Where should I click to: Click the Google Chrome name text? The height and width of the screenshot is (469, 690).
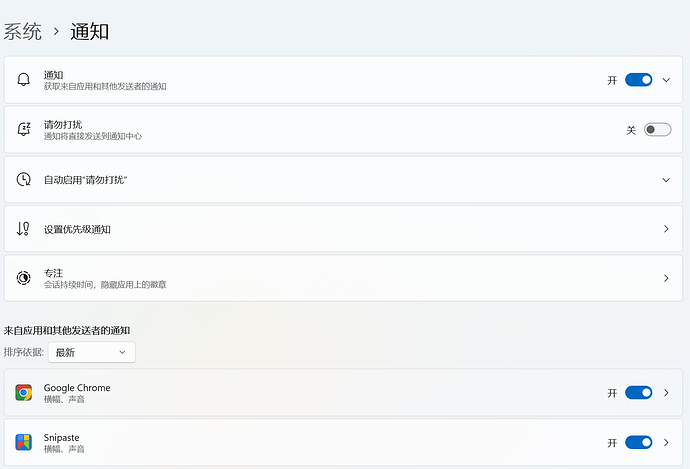coord(77,388)
